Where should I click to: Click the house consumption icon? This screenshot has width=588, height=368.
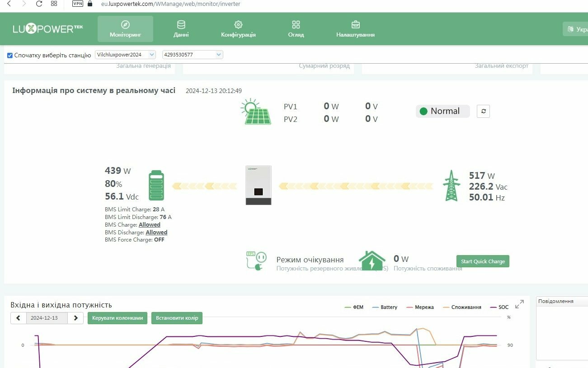(372, 261)
